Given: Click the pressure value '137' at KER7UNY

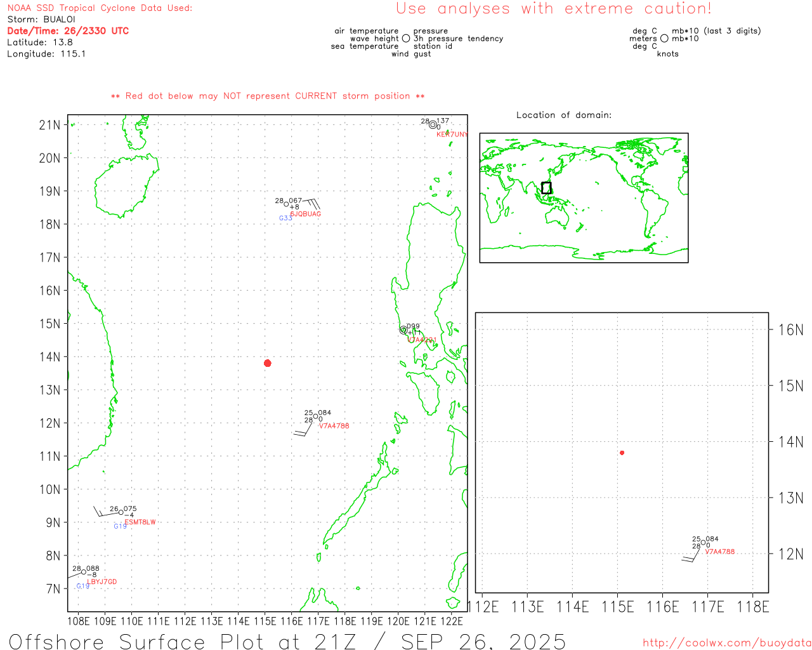Looking at the screenshot, I should click(x=443, y=121).
